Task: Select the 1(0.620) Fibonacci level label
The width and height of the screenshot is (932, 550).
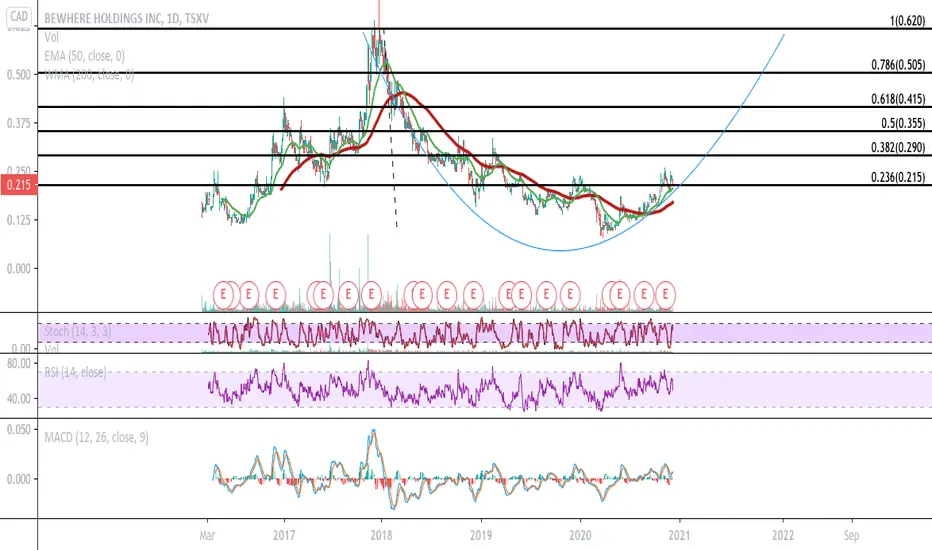Action: pyautogui.click(x=907, y=21)
